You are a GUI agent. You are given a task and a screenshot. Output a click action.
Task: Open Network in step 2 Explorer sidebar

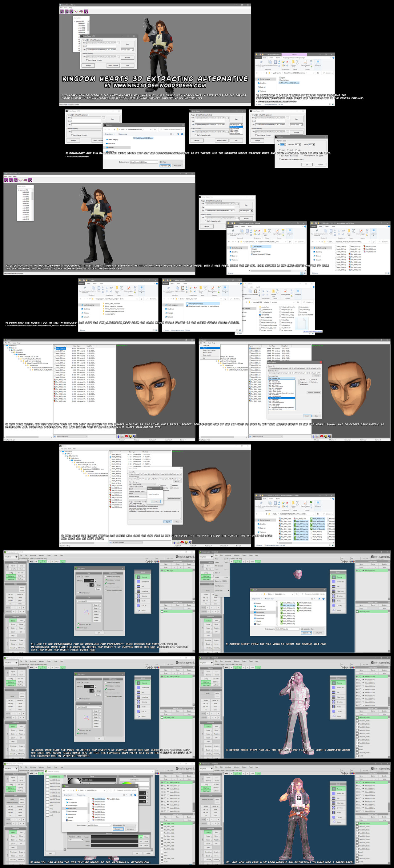263,91
